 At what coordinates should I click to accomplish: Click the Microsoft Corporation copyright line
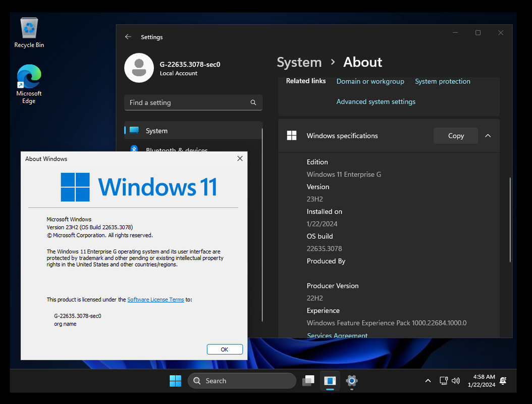[100, 235]
